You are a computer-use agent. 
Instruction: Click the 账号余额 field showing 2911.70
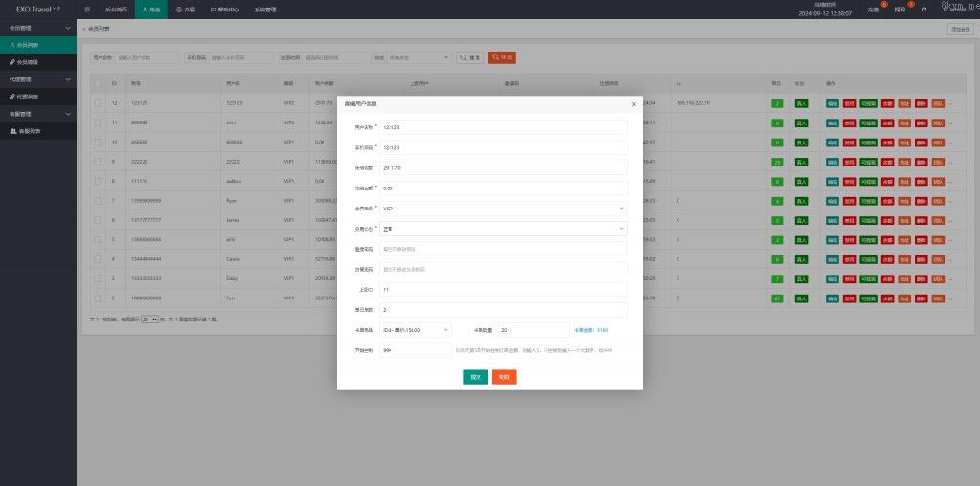click(502, 167)
